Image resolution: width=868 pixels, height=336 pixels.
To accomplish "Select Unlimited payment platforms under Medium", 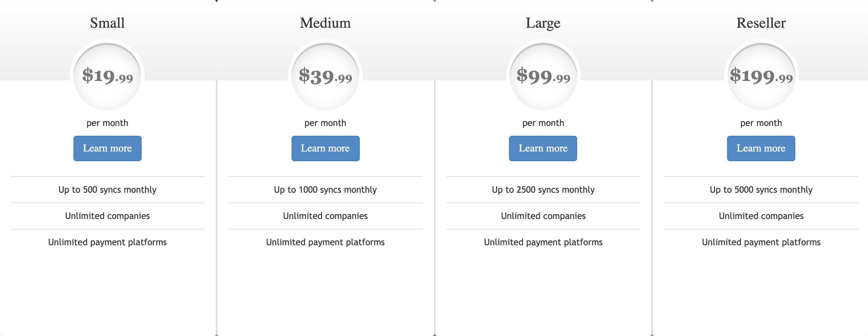I will pyautogui.click(x=325, y=242).
